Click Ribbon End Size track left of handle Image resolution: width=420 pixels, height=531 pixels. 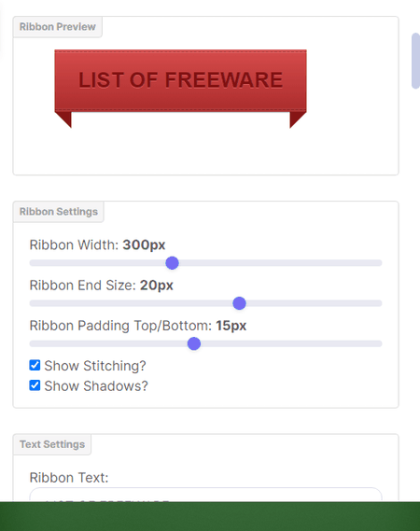coord(131,303)
